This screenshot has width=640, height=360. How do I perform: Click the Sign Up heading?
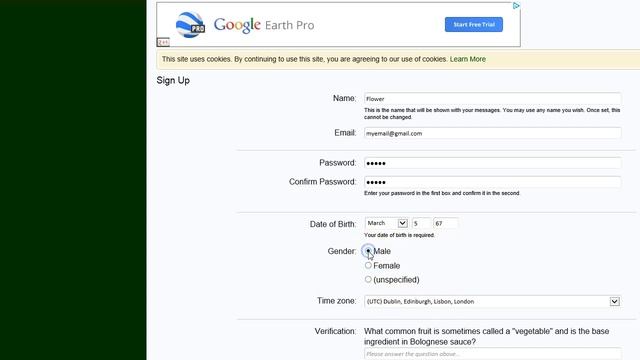coord(173,80)
